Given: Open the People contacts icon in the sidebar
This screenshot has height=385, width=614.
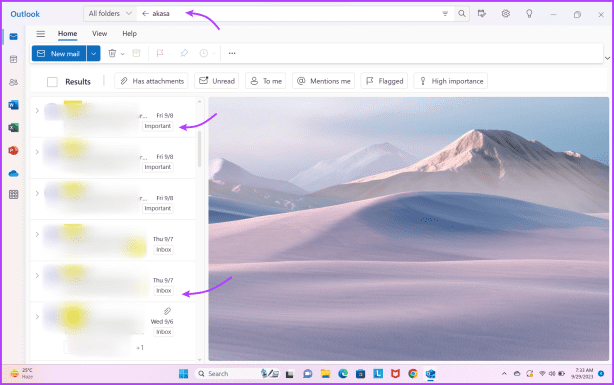Looking at the screenshot, I should click(x=13, y=82).
